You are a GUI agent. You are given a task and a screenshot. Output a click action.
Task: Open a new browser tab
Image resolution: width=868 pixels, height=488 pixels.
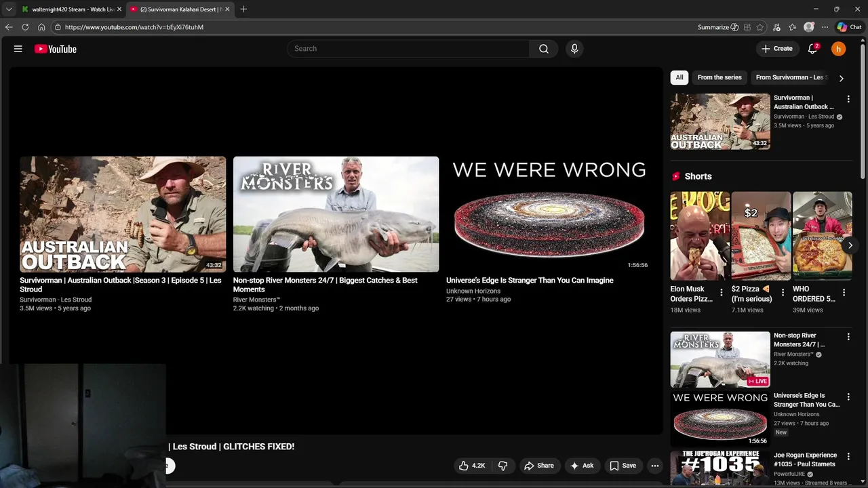coord(243,9)
